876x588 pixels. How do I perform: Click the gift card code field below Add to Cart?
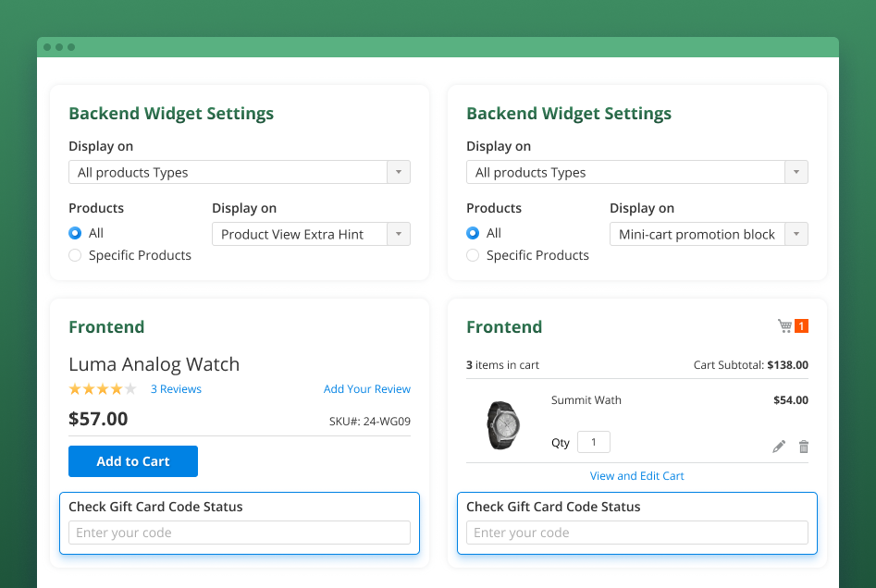click(x=239, y=533)
